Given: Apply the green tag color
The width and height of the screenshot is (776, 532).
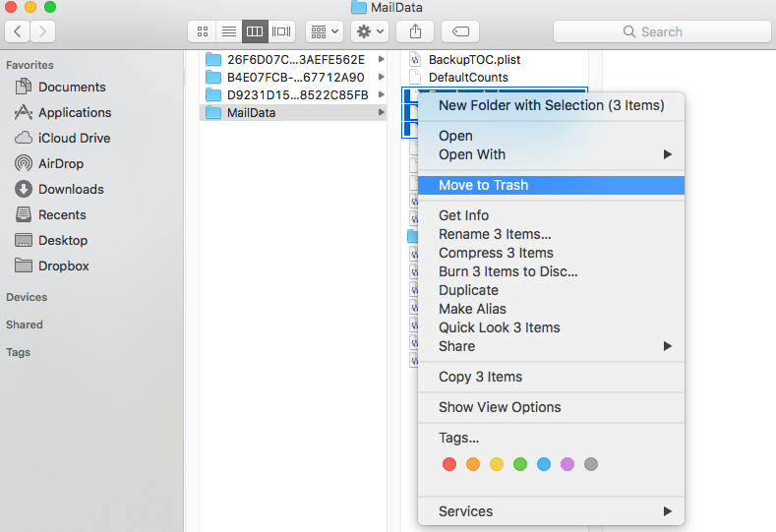Looking at the screenshot, I should (x=520, y=464).
